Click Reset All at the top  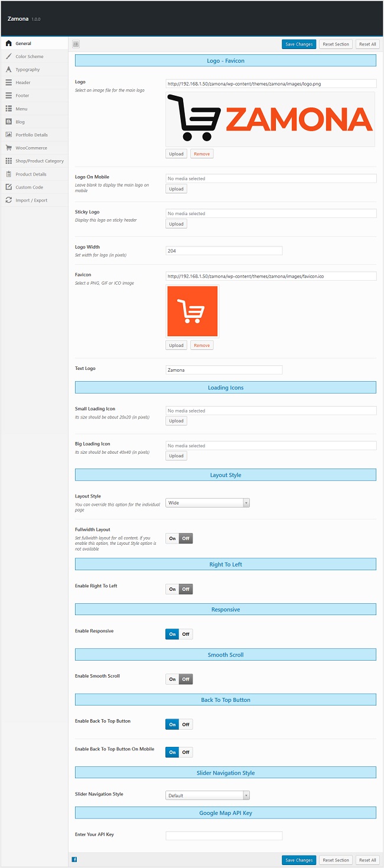click(367, 44)
